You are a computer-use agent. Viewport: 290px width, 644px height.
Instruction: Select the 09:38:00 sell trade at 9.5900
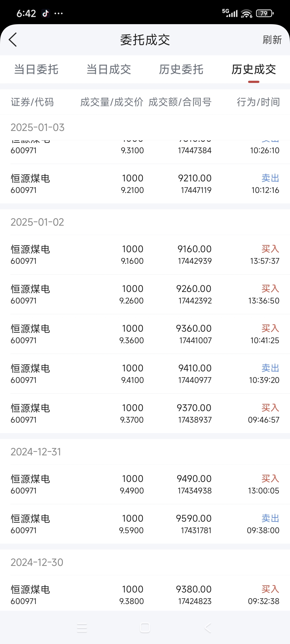pyautogui.click(x=145, y=524)
